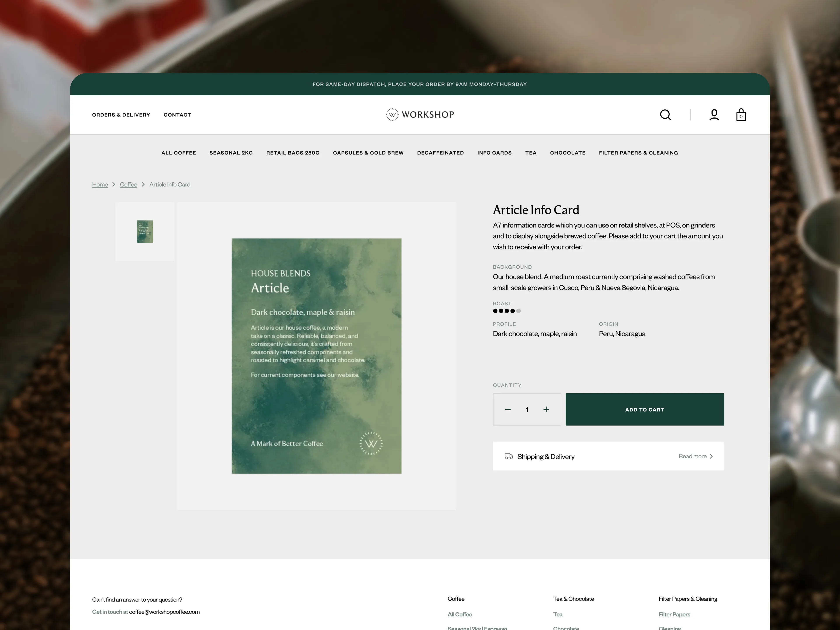Click the user account icon

714,115
